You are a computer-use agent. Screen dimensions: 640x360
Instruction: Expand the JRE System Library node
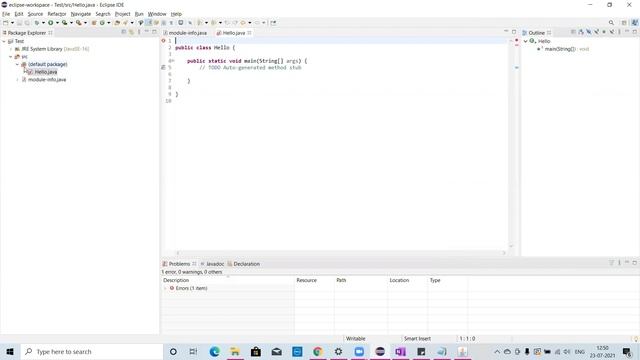(x=11, y=49)
